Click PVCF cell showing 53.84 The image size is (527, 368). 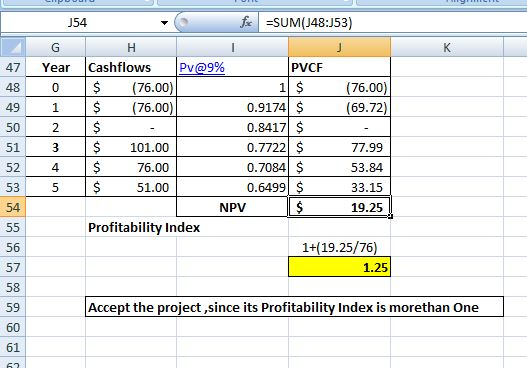click(x=339, y=167)
